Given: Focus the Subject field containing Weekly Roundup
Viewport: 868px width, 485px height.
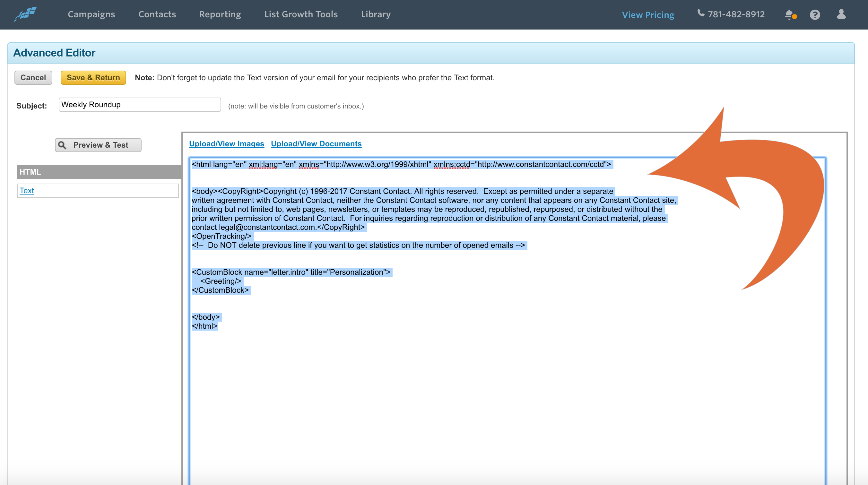Looking at the screenshot, I should pyautogui.click(x=140, y=105).
